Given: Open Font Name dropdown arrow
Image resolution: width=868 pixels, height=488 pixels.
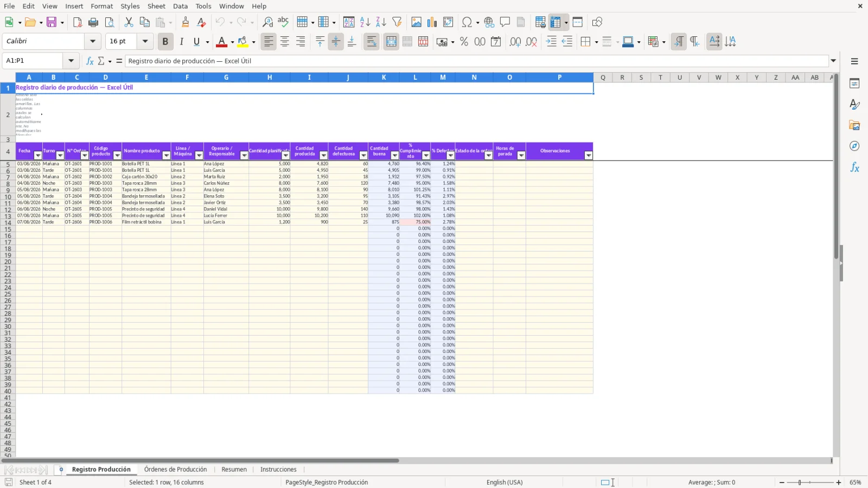Looking at the screenshot, I should [93, 41].
